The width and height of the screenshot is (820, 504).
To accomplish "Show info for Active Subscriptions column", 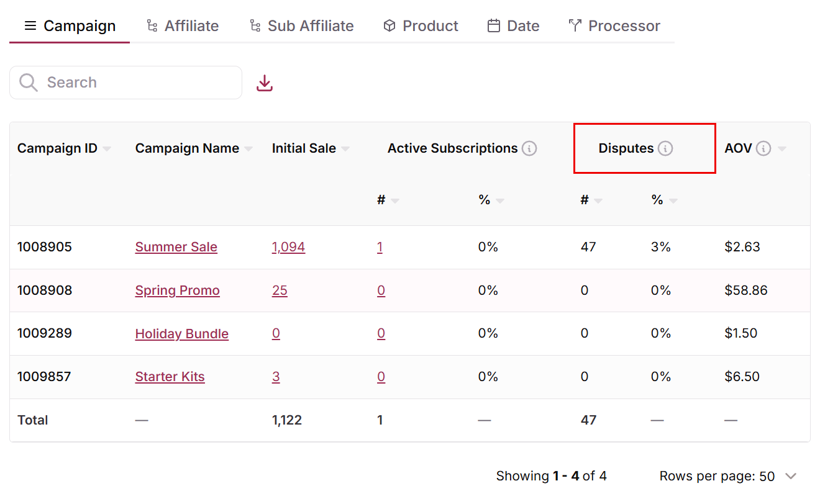I will [529, 148].
